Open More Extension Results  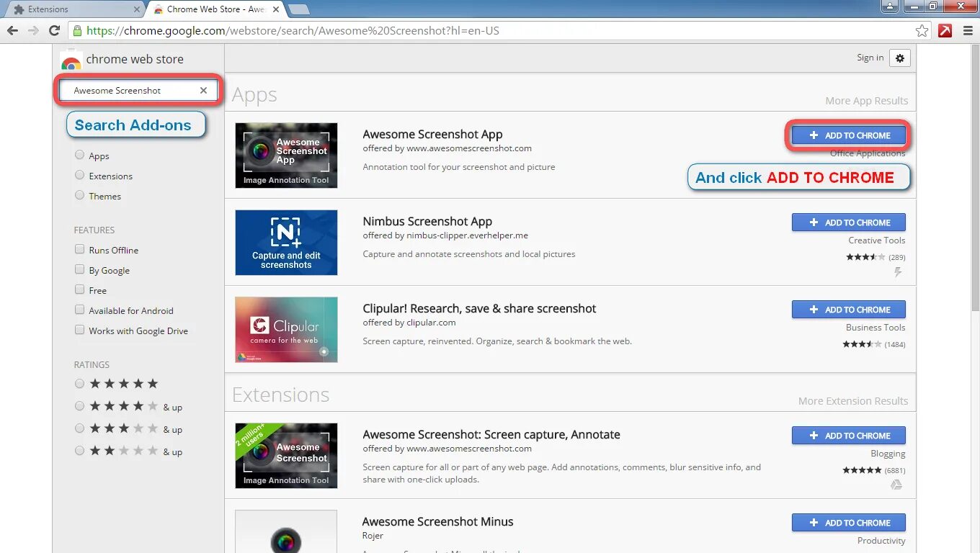pos(853,401)
